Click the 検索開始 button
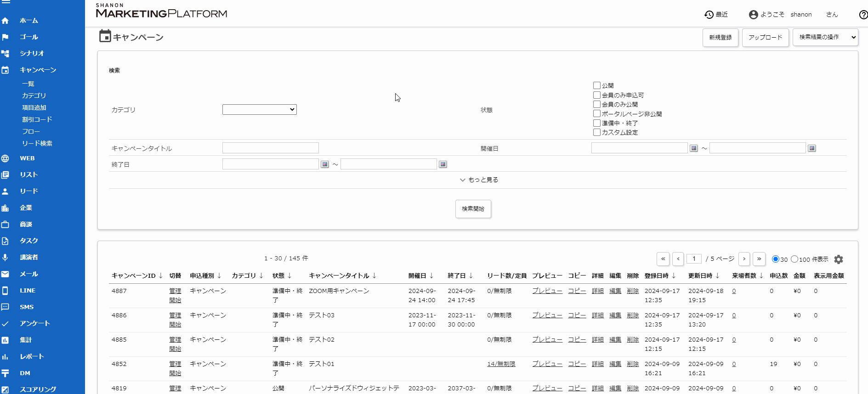The image size is (868, 394). 473,209
